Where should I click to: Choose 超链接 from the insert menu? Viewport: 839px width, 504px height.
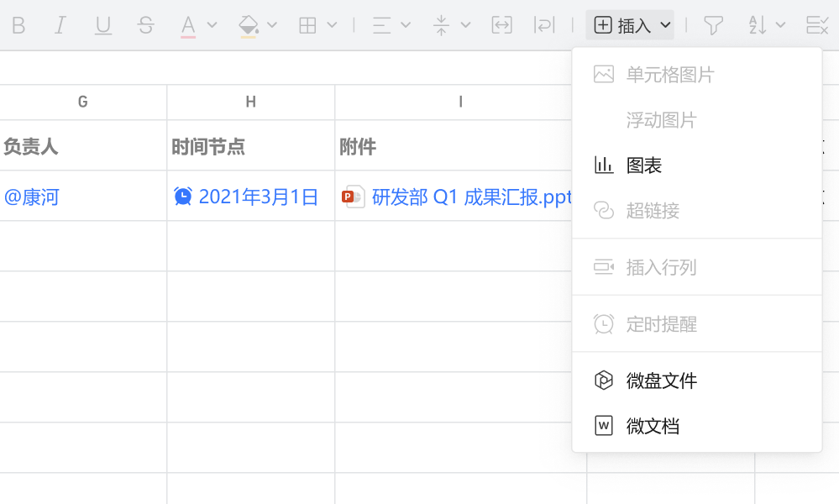[697, 210]
